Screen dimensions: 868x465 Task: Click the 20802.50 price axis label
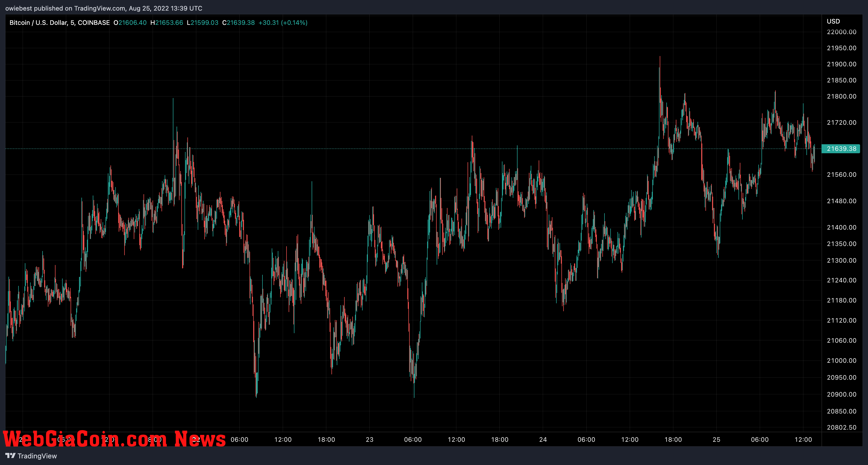point(841,427)
